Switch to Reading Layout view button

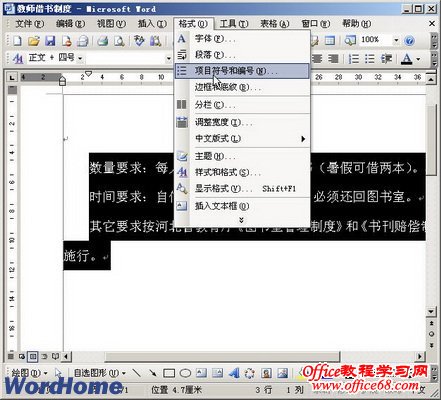pyautogui.click(x=55, y=356)
